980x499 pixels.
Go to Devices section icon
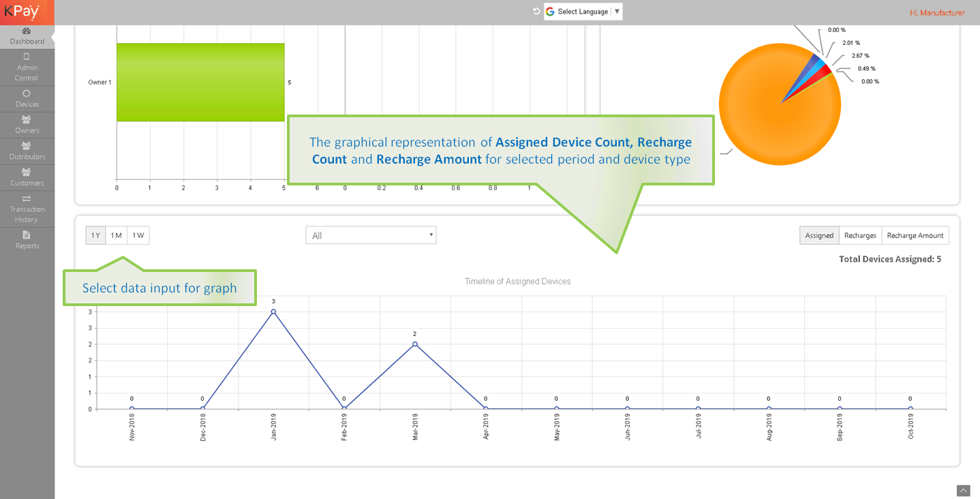[x=27, y=94]
